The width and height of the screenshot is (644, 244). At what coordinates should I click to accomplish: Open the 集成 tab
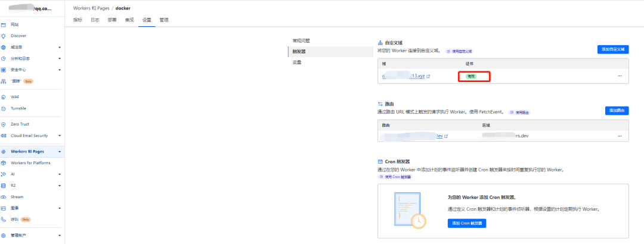[x=129, y=20]
